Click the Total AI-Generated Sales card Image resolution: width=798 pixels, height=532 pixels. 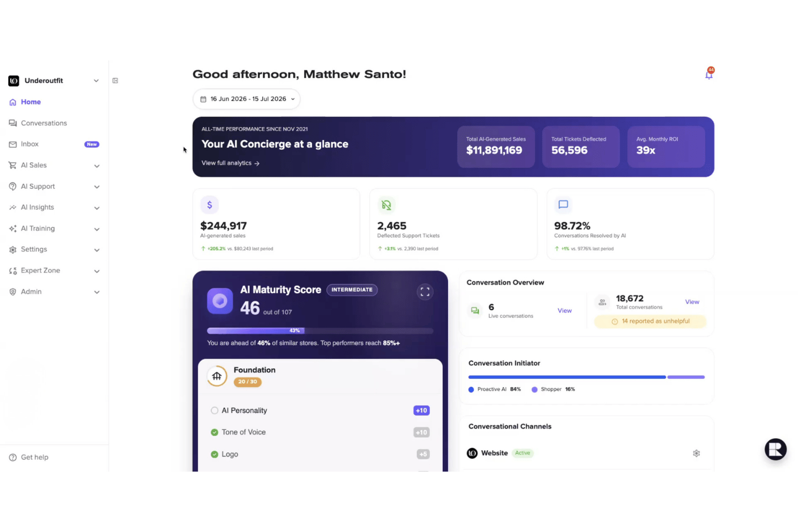pos(496,147)
